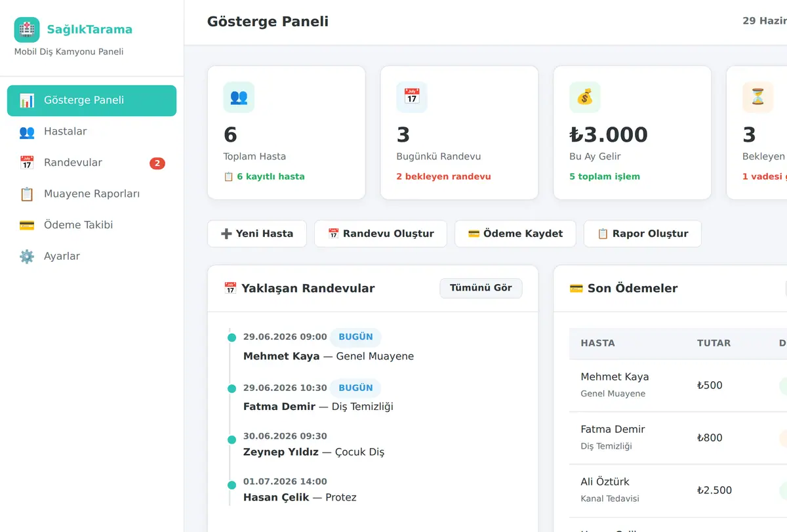Click the SağlıkTarama brand name
The height and width of the screenshot is (532, 787).
tap(90, 30)
